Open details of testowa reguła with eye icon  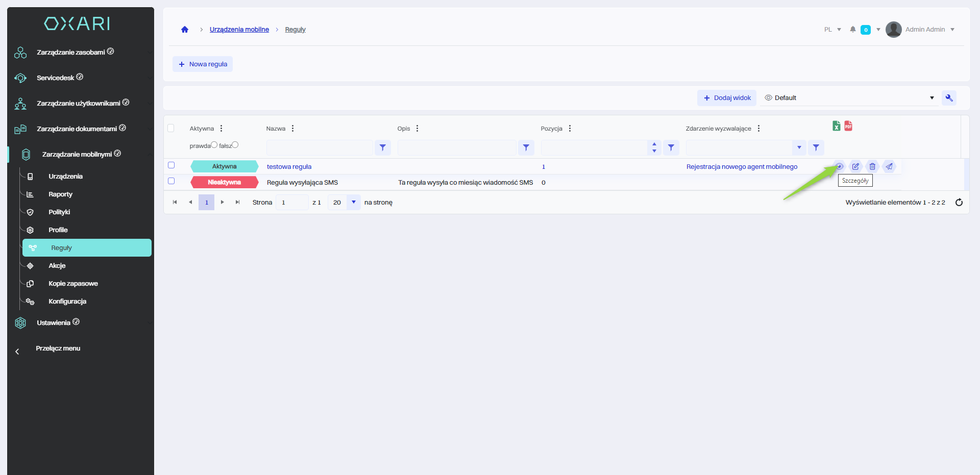point(839,166)
